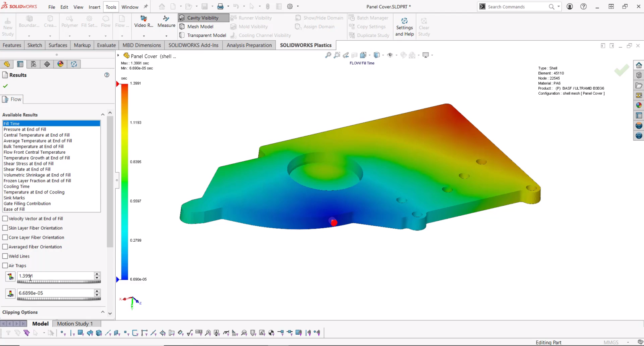
Task: Select Pressure at End of Fill result
Action: (24, 129)
